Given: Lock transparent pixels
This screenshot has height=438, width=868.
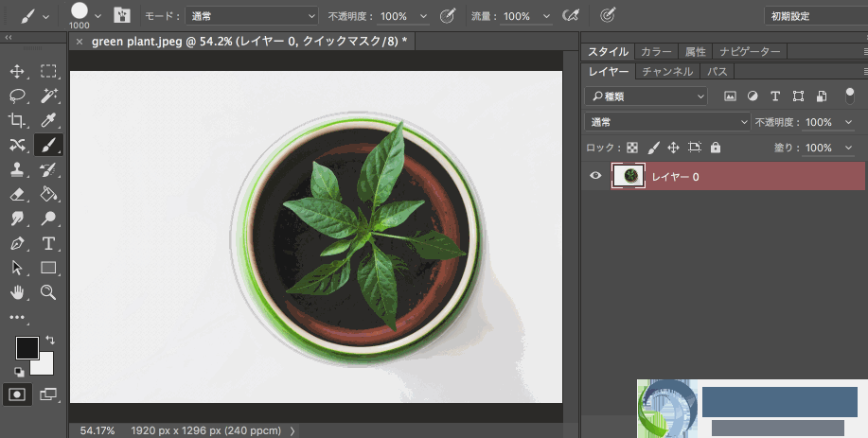Looking at the screenshot, I should [x=631, y=148].
